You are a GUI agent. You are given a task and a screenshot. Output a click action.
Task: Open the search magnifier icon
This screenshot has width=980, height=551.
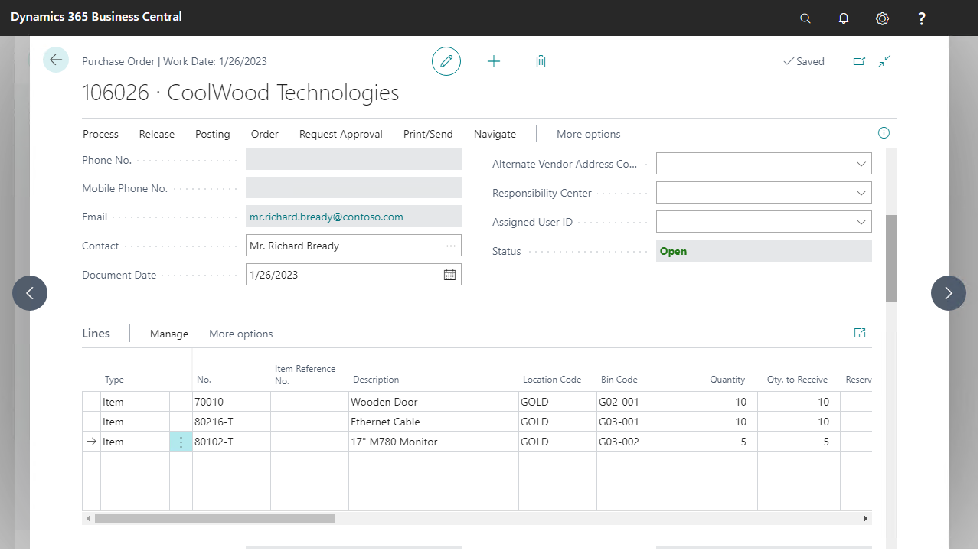[x=805, y=18]
